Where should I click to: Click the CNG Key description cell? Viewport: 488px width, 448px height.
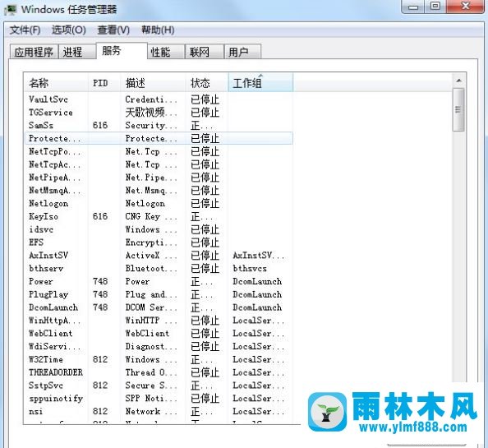pyautogui.click(x=151, y=216)
